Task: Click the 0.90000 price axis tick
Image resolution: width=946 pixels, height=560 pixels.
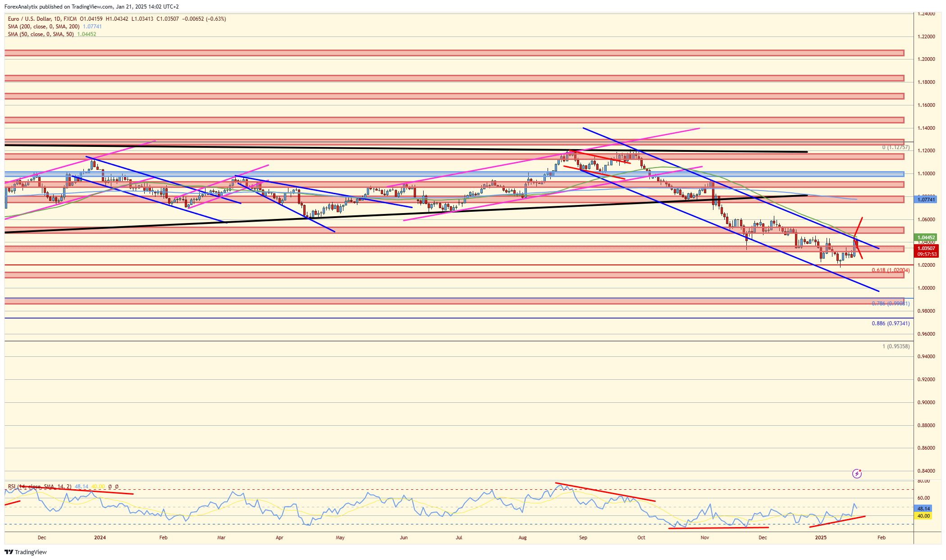Action: (x=926, y=402)
